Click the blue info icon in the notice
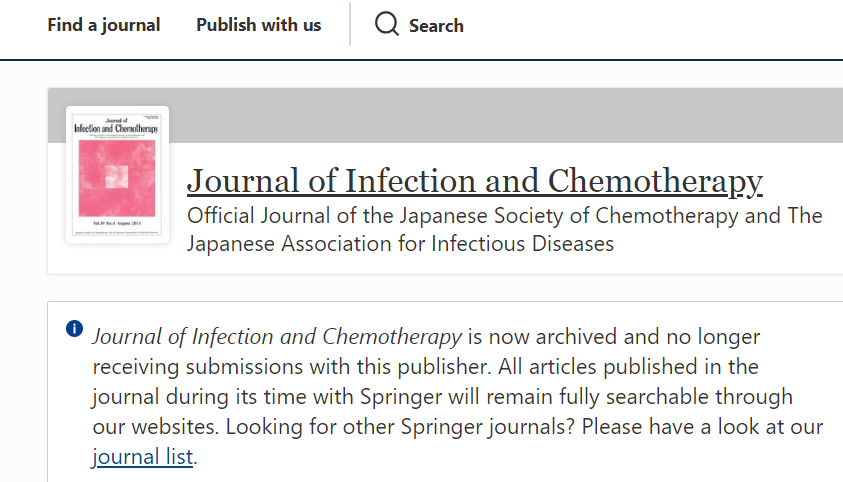843x482 pixels. [74, 329]
